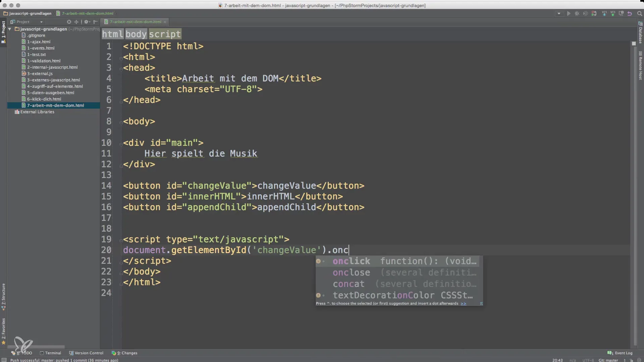Toggle the 1: Project tool window strip
Screen dimensions: 644x362
(x=3, y=32)
